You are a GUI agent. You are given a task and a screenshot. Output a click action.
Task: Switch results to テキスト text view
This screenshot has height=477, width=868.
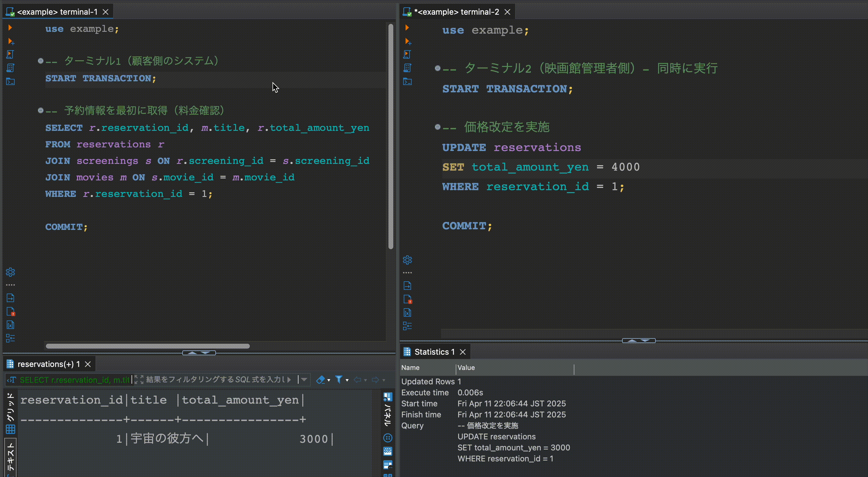tap(10, 457)
